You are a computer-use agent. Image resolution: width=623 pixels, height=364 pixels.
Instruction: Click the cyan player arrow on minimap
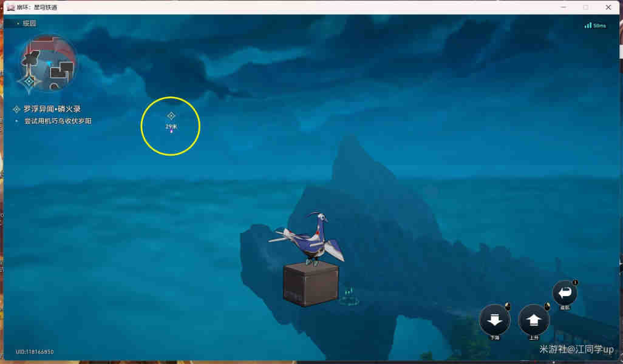click(49, 62)
